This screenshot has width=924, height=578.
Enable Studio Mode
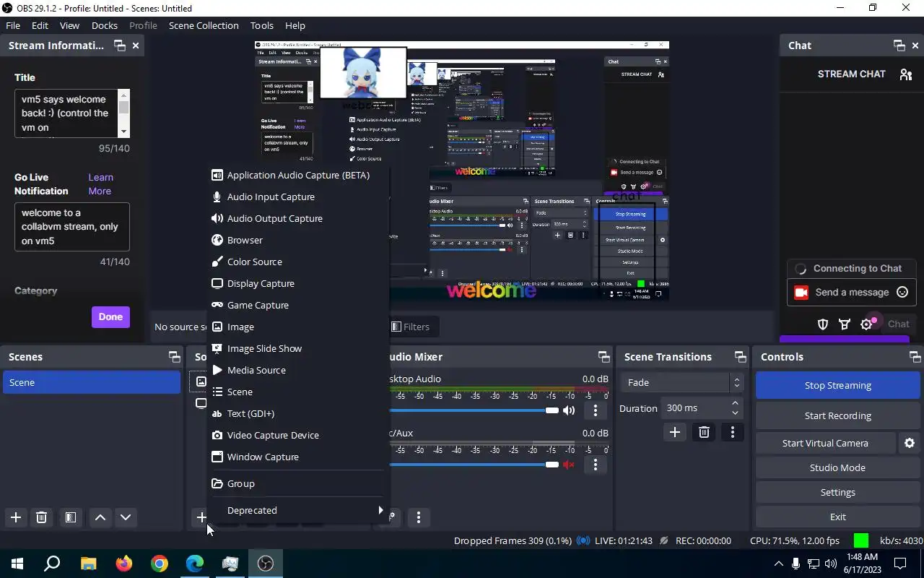click(837, 467)
